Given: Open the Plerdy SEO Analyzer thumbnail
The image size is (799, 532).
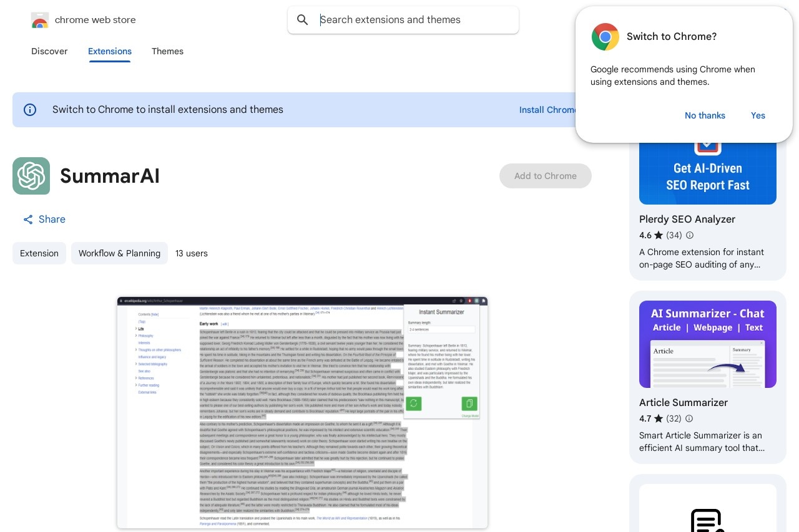Looking at the screenshot, I should [708, 172].
